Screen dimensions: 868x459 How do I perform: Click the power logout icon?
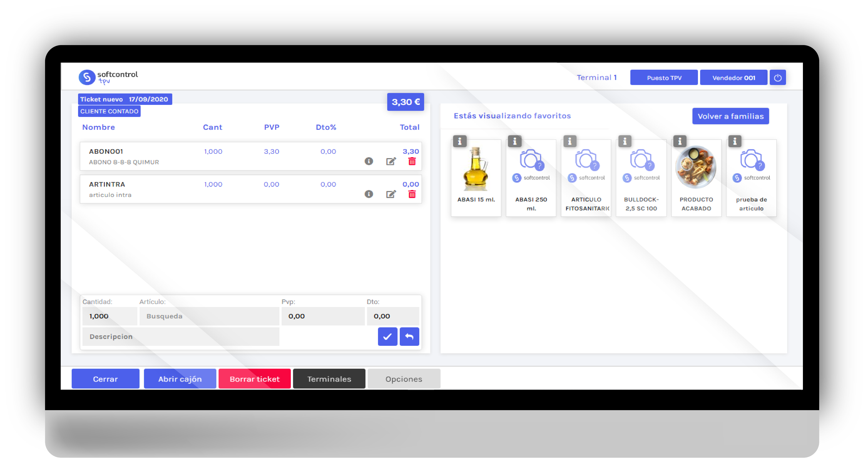click(777, 77)
